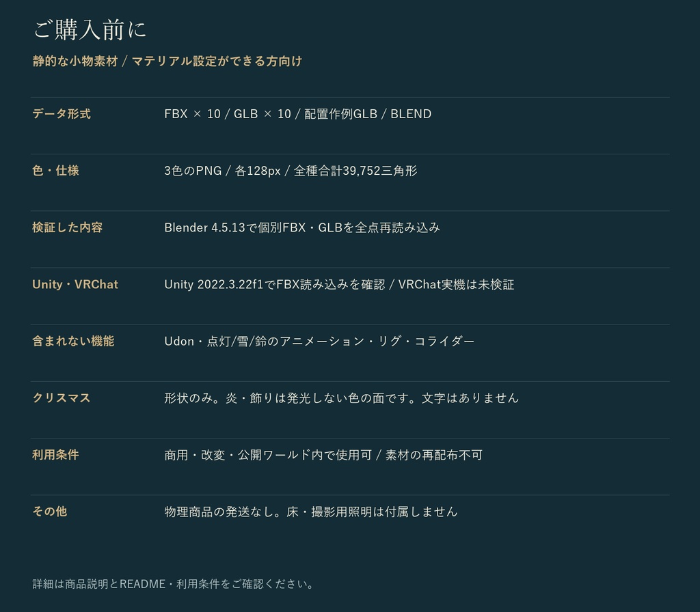Click the value FBX × 10 / GLB × 10 / 配置作例GLB / BLEND
The width and height of the screenshot is (700, 612).
tap(298, 114)
